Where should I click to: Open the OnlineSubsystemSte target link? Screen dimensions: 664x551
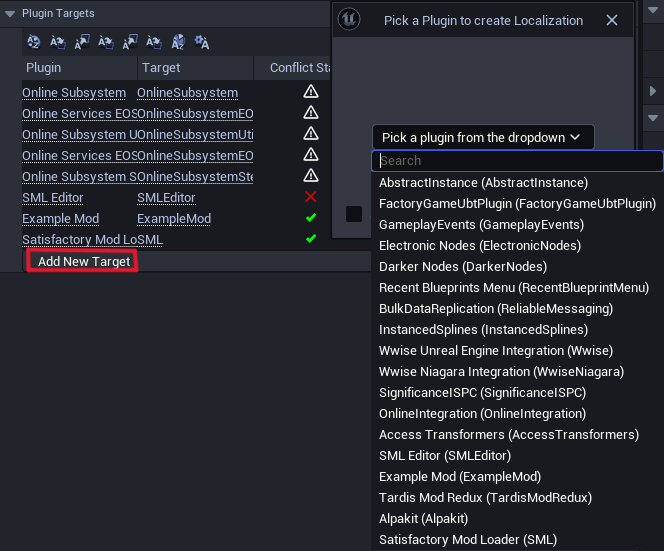[195, 177]
